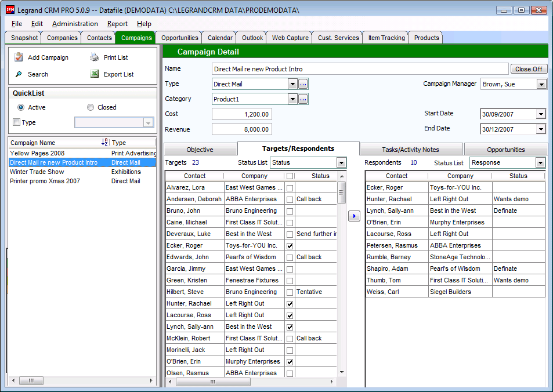553x392 pixels.
Task: Open the Tasks/Activity Notes tab
Action: click(x=410, y=150)
